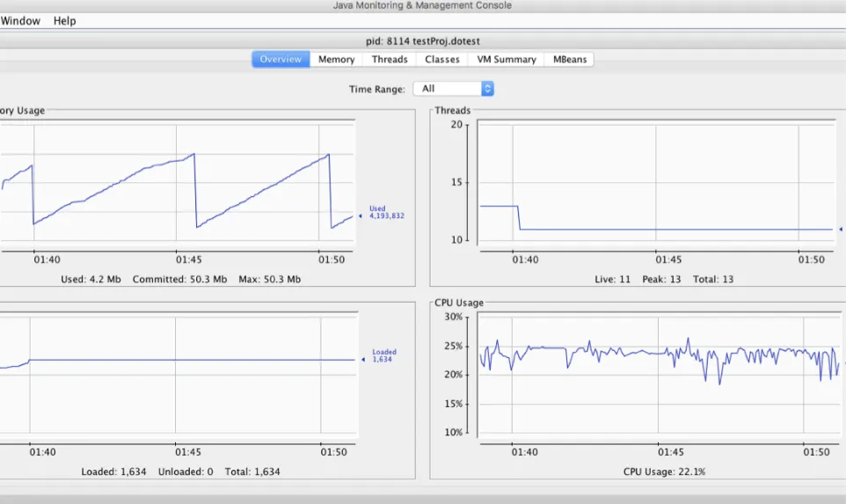846x504 pixels.
Task: Select the Classes tab
Action: (441, 59)
